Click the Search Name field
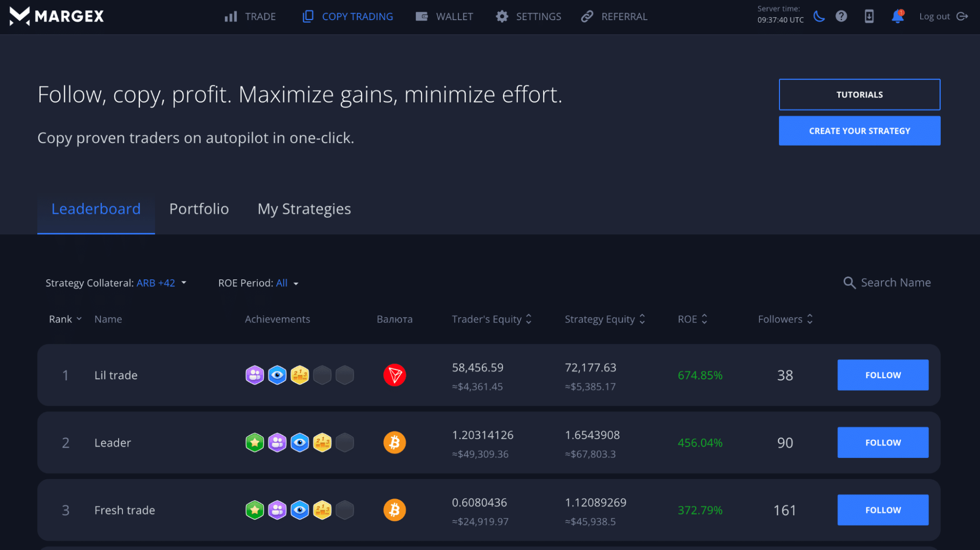Viewport: 980px width, 550px height. (895, 282)
